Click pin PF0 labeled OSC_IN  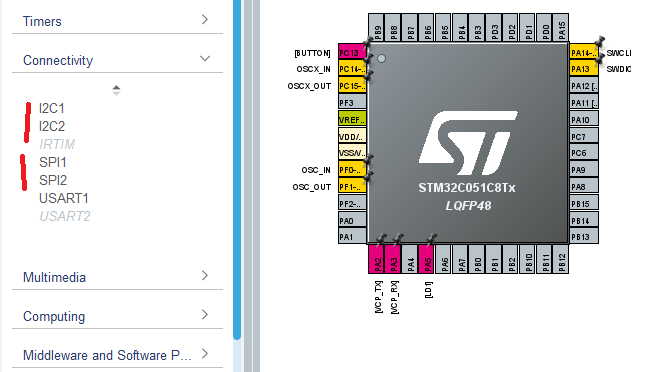[352, 170]
